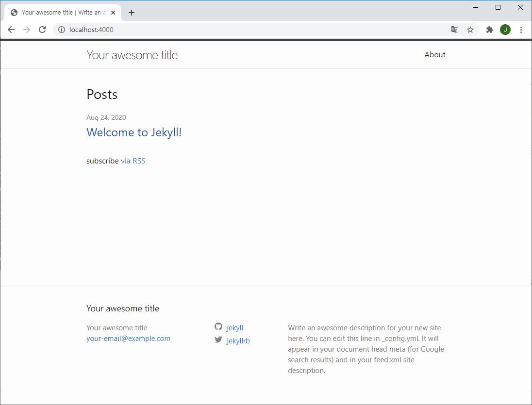
Task: Click the your-email@example.com link
Action: (128, 338)
